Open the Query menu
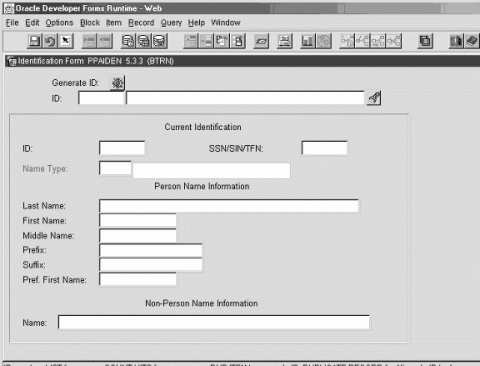 (x=171, y=23)
